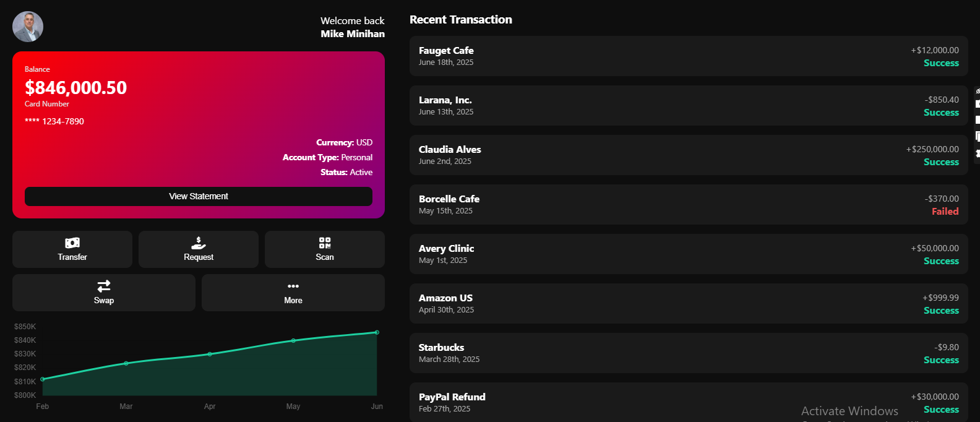Open the Claudia Alves transaction entry
This screenshot has width=980, height=422.
click(x=689, y=155)
